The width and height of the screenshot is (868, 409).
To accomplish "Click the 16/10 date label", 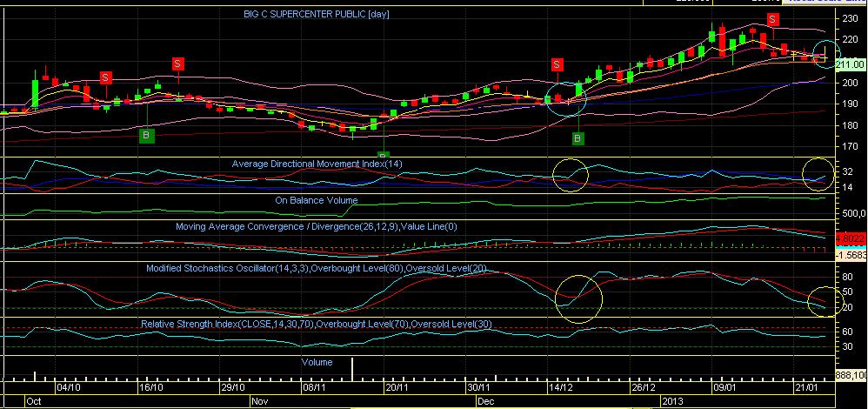I will [x=151, y=387].
